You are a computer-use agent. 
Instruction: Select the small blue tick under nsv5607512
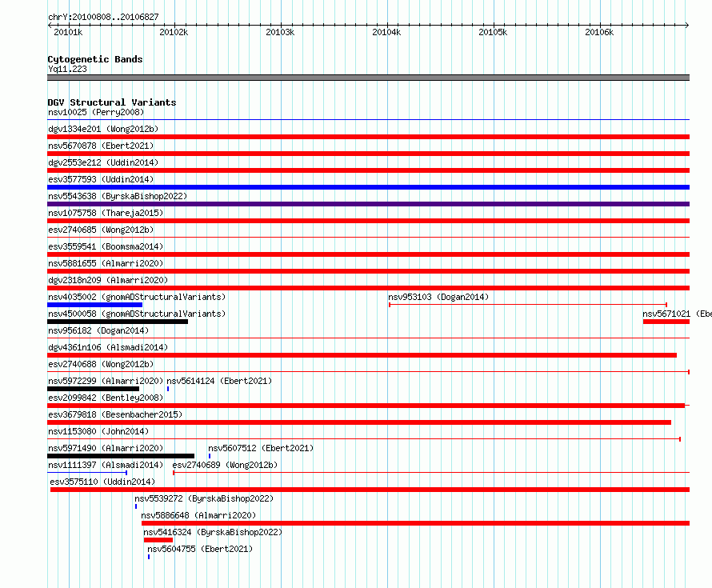click(x=210, y=456)
